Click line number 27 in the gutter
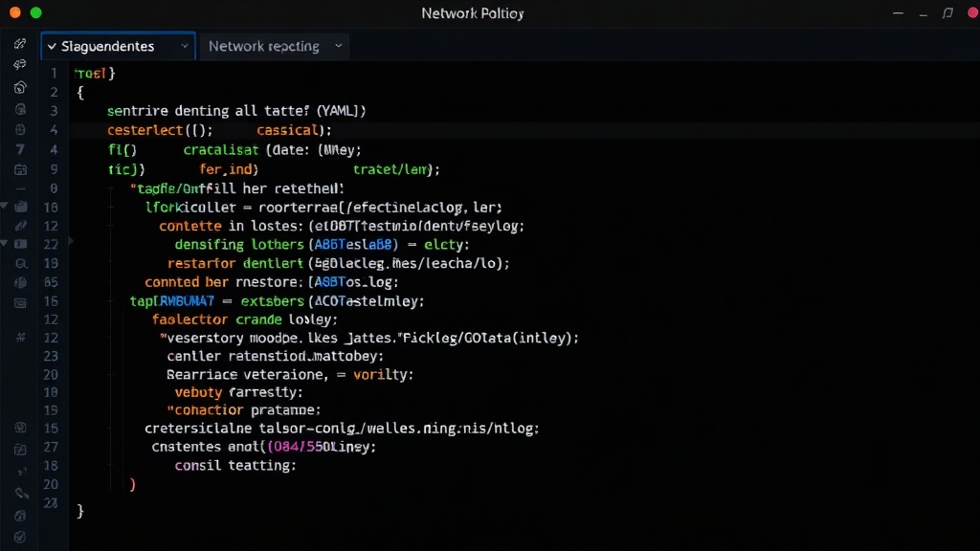Image resolution: width=980 pixels, height=551 pixels. point(52,448)
